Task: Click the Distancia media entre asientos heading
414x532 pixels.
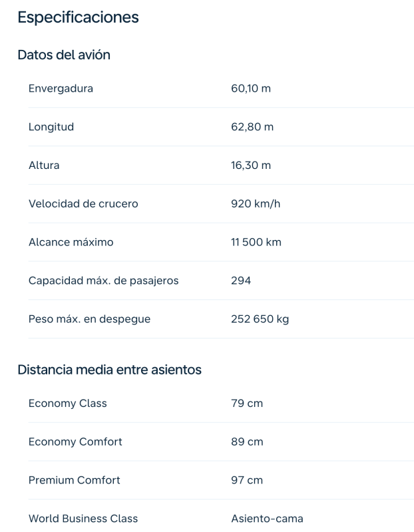Action: [x=109, y=370]
